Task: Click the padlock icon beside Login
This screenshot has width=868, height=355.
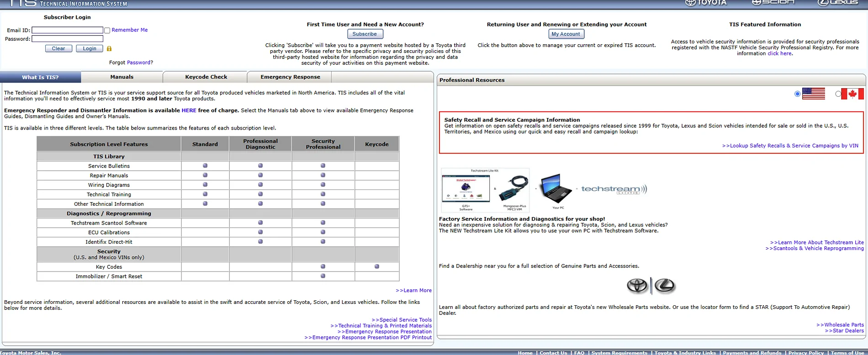Action: click(x=109, y=48)
